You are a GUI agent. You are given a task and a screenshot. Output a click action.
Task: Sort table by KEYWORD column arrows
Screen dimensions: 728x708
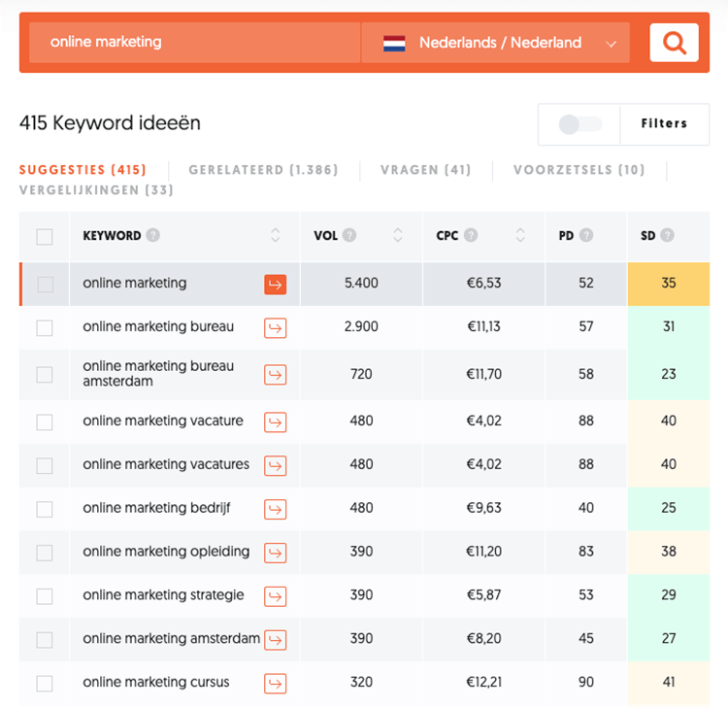click(x=276, y=235)
